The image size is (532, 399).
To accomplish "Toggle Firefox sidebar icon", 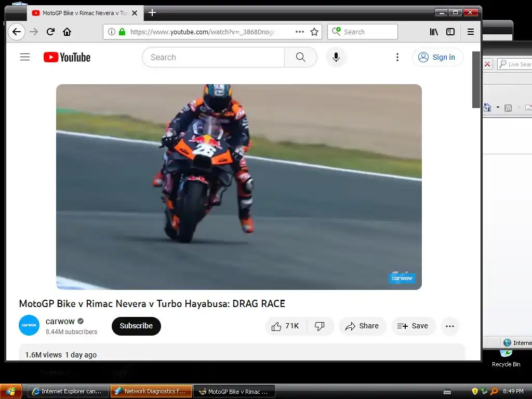I will tap(450, 32).
